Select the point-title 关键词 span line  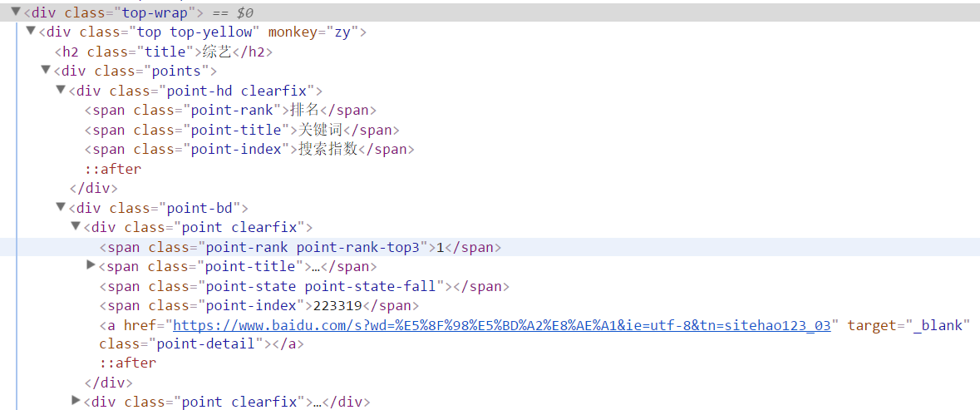[x=242, y=130]
